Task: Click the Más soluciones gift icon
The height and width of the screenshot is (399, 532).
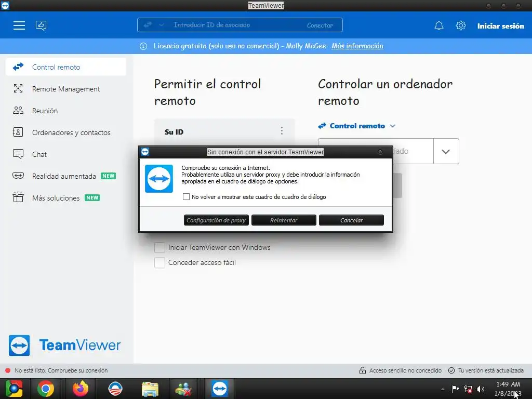Action: pos(18,197)
